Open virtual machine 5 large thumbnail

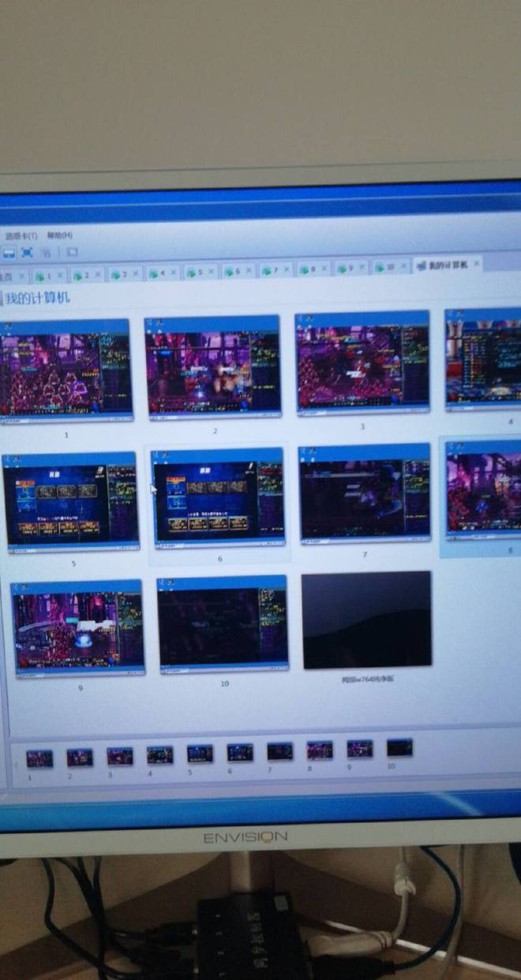[71, 502]
